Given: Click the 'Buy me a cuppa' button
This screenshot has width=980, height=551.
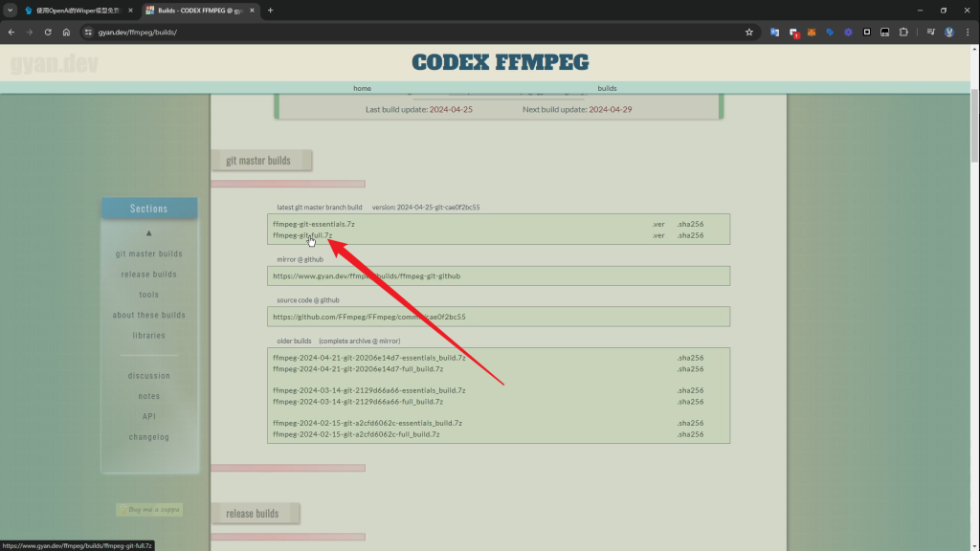Looking at the screenshot, I should (x=149, y=510).
